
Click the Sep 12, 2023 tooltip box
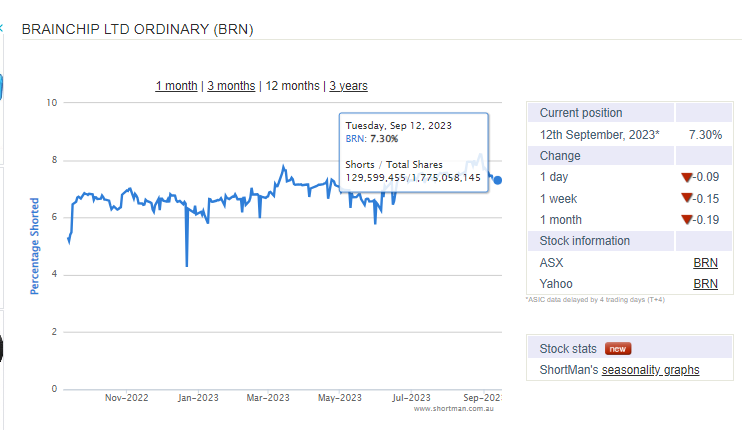[413, 151]
